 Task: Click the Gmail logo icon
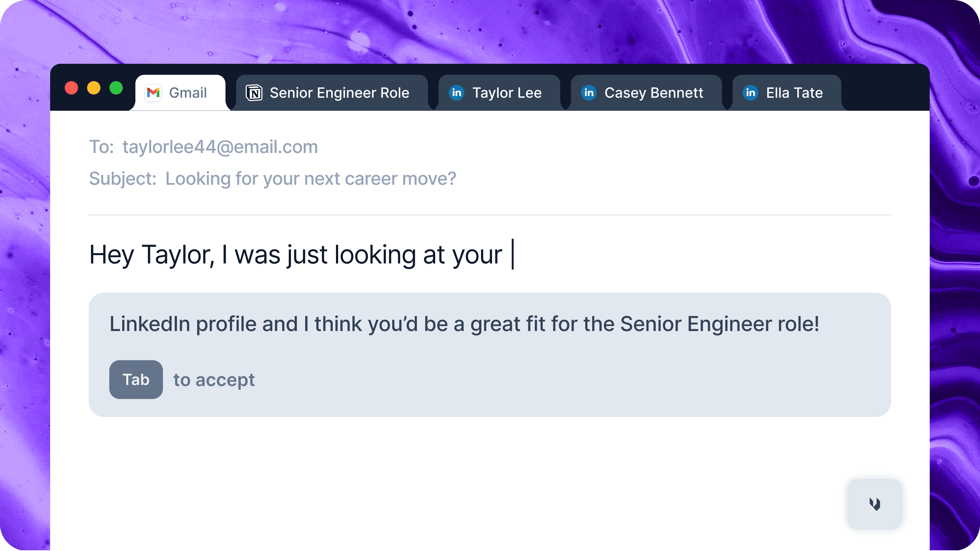(153, 92)
